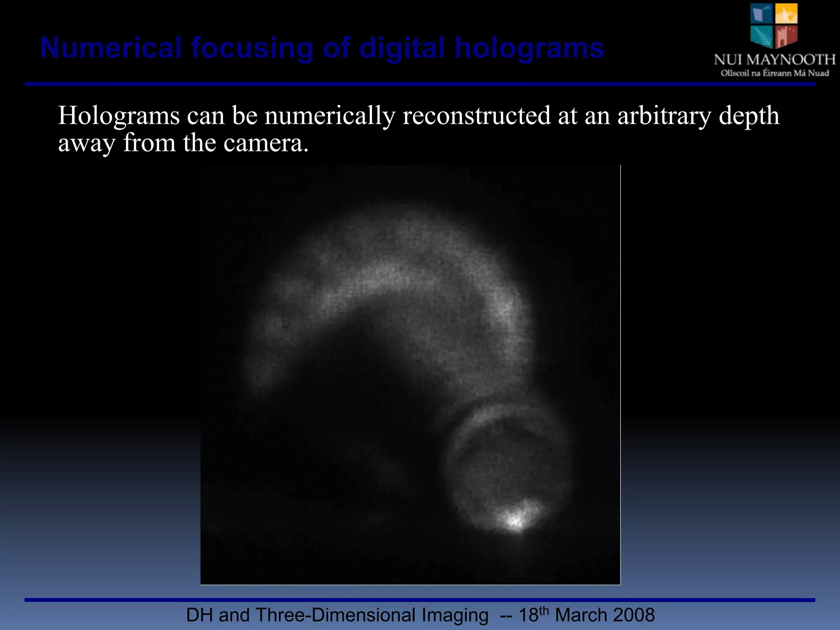Select the 'Numerical focusing of digital holograms' title

pos(322,48)
